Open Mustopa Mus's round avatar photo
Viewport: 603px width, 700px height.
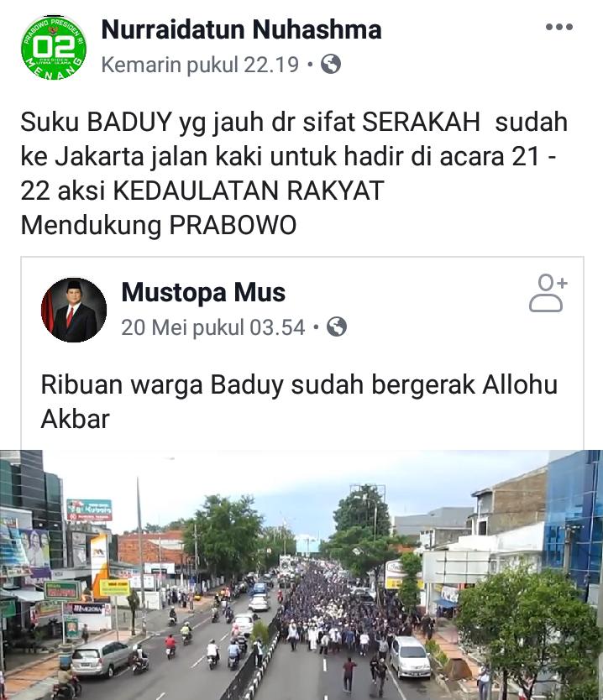point(74,310)
